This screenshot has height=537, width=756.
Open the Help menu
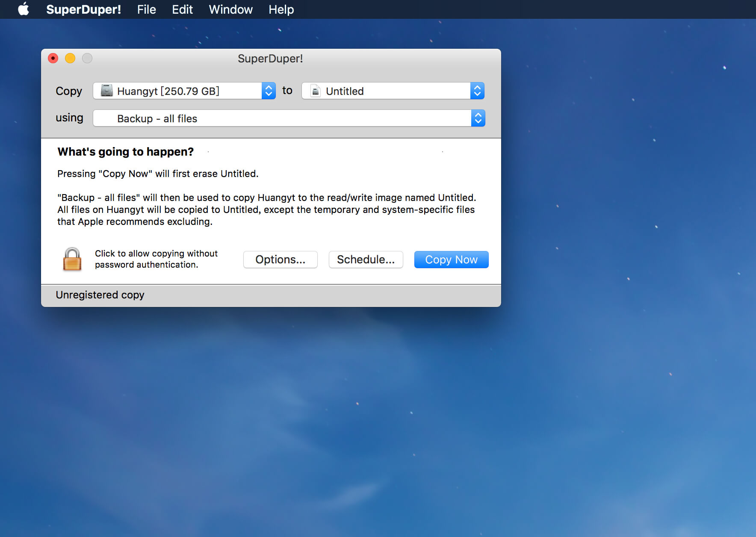(281, 9)
